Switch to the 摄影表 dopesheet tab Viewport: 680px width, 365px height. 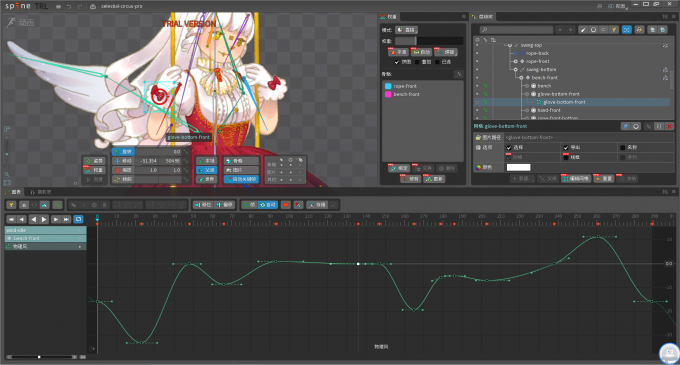coord(41,192)
